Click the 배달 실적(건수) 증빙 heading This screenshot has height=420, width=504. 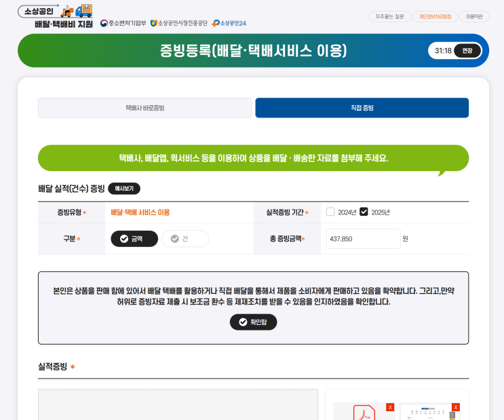tap(71, 189)
